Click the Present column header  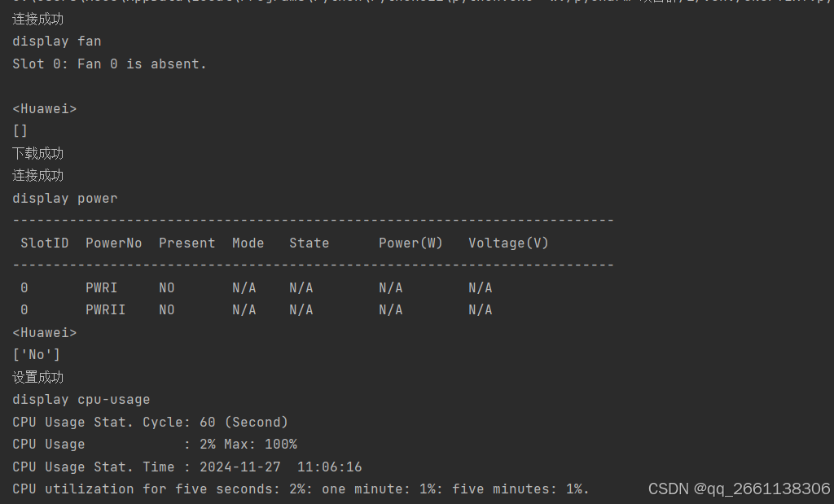(187, 243)
